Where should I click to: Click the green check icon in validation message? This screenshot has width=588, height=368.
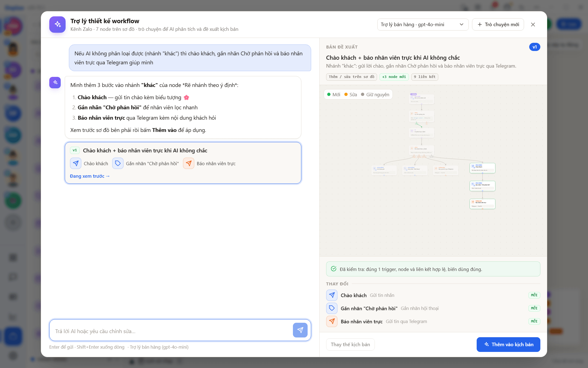(333, 269)
